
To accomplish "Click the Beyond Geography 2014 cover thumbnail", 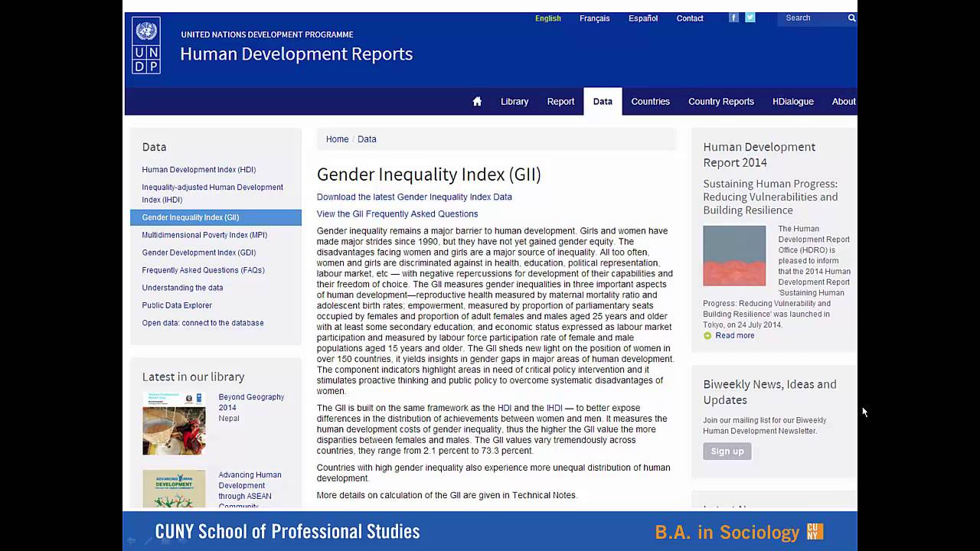I will (x=174, y=423).
